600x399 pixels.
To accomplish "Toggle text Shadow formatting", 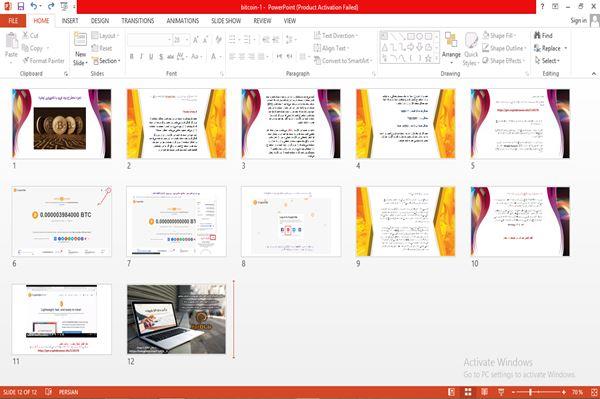I will click(x=161, y=57).
